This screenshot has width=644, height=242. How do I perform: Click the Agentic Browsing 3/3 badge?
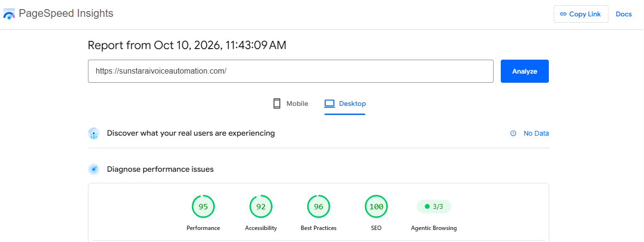pos(434,207)
